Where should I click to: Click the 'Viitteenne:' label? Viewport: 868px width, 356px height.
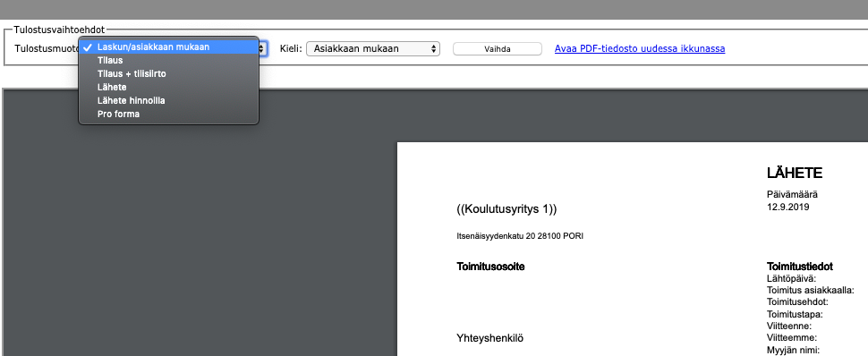789,326
